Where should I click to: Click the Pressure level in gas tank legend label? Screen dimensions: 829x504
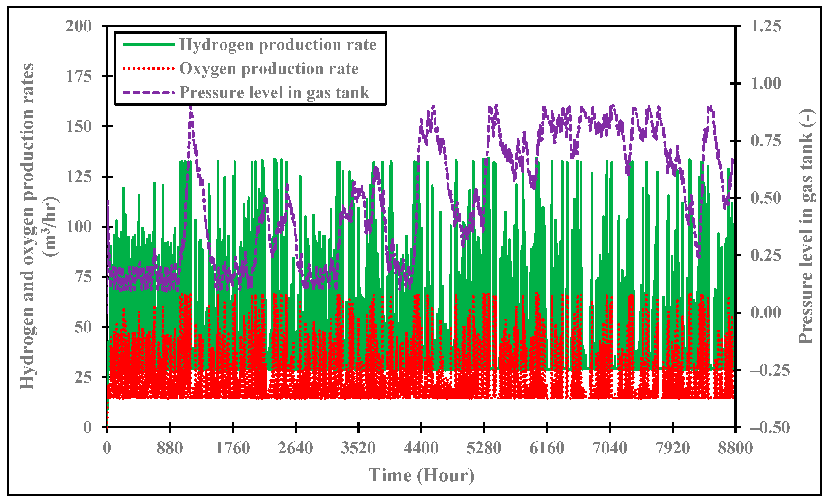coord(274,93)
